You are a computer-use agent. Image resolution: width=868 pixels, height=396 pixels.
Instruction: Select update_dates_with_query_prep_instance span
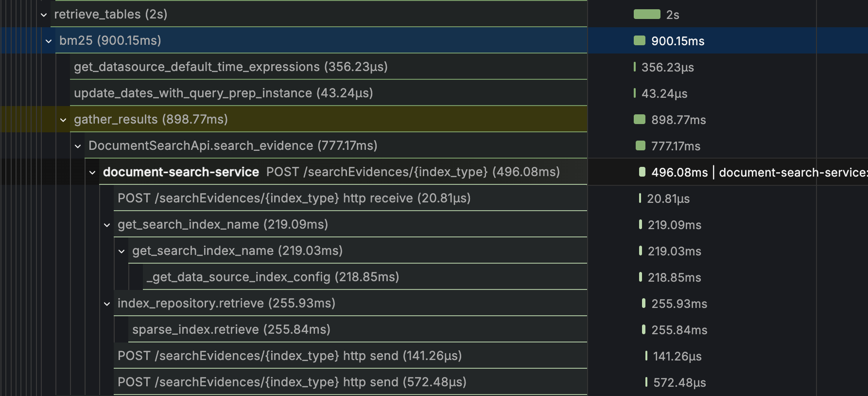coord(223,93)
